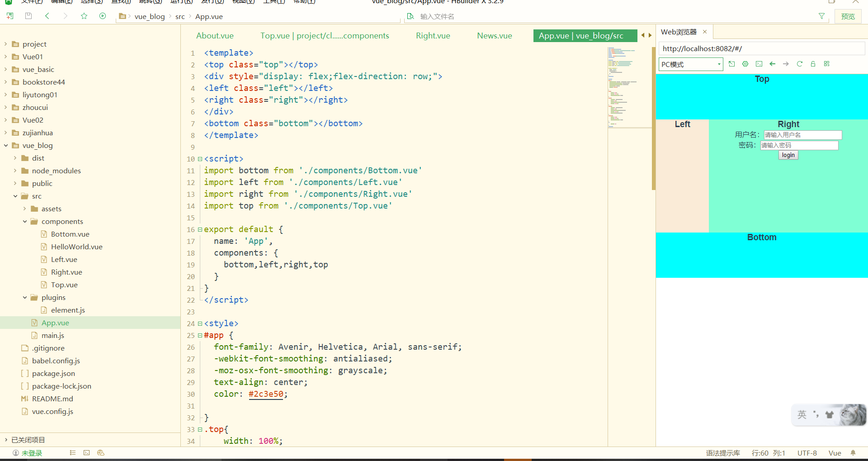
Task: Expand the project folder in tree
Action: 5,44
